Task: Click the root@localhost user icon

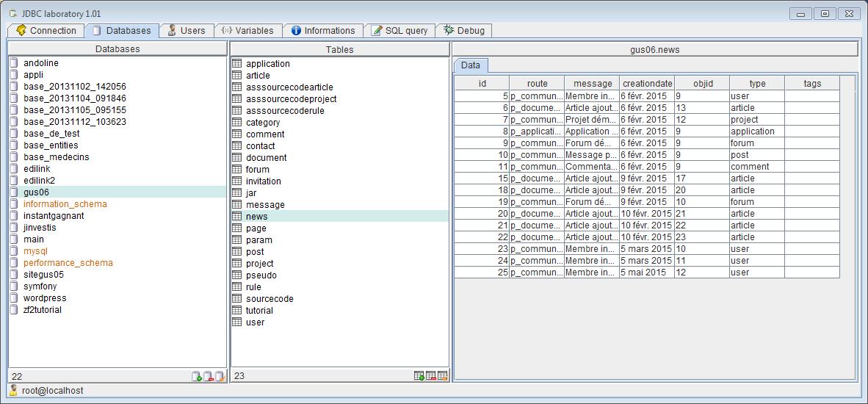Action: (x=14, y=390)
